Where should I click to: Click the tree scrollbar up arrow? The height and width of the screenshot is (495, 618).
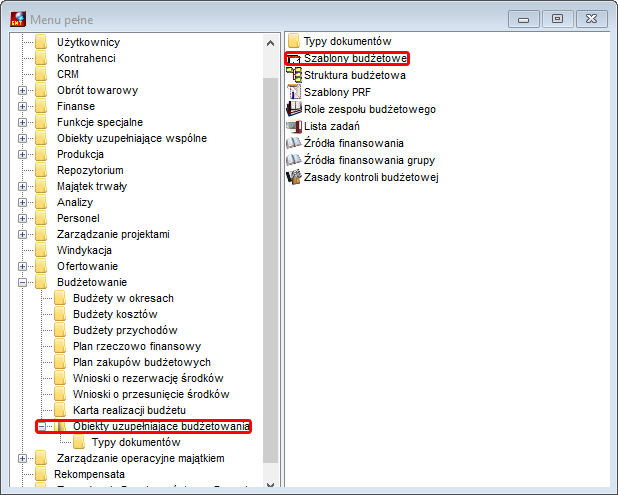(270, 43)
